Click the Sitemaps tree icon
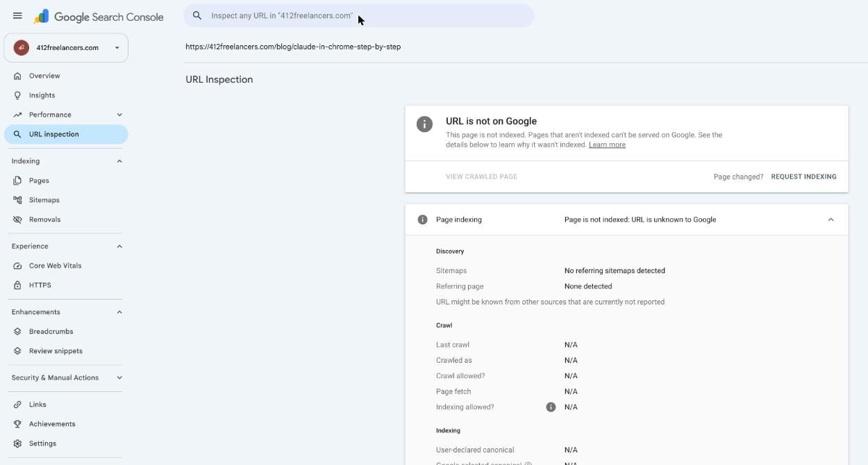The height and width of the screenshot is (465, 868). coord(17,200)
